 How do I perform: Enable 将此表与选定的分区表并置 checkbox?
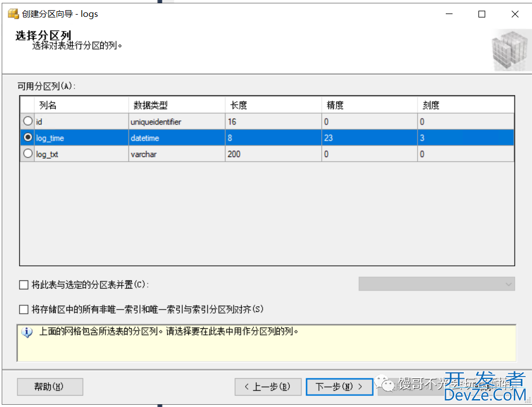(24, 285)
